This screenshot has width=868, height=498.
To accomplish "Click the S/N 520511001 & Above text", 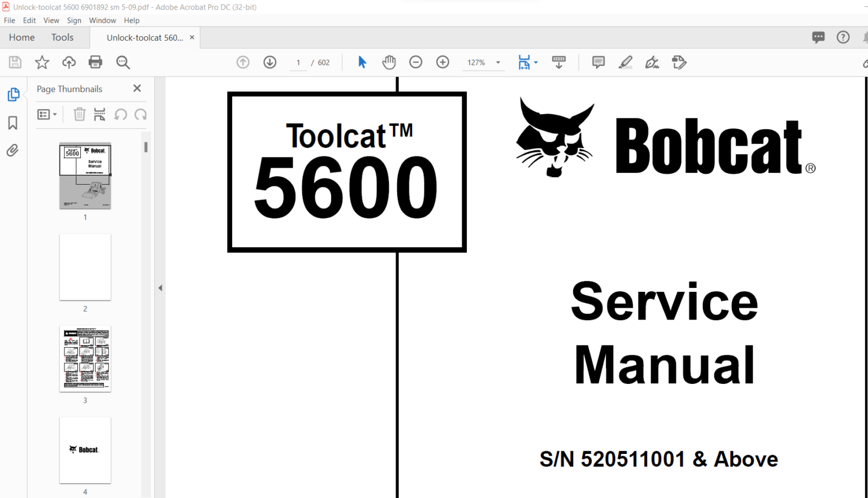I will click(x=659, y=459).
